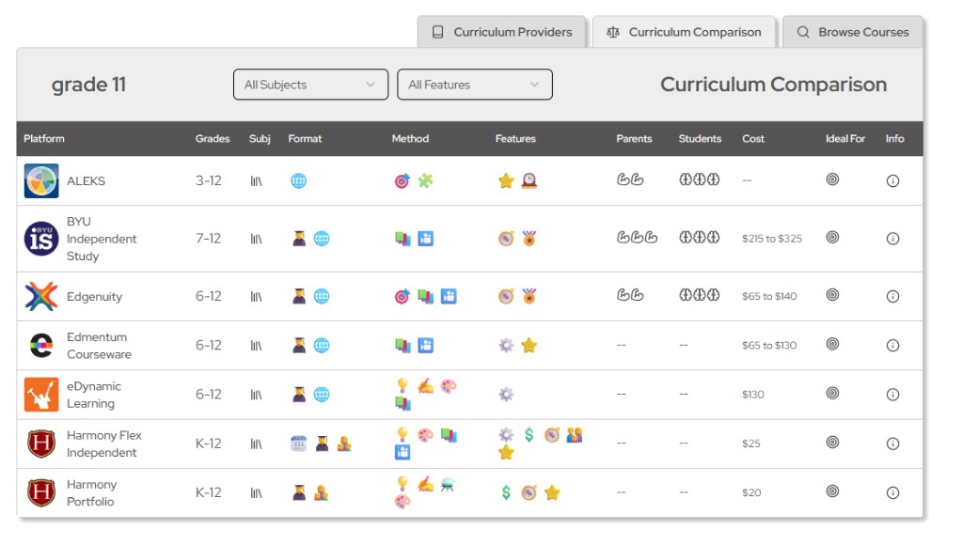Click the eDynamic Learning logo
Image resolution: width=963 pixels, height=560 pixels.
tap(41, 395)
